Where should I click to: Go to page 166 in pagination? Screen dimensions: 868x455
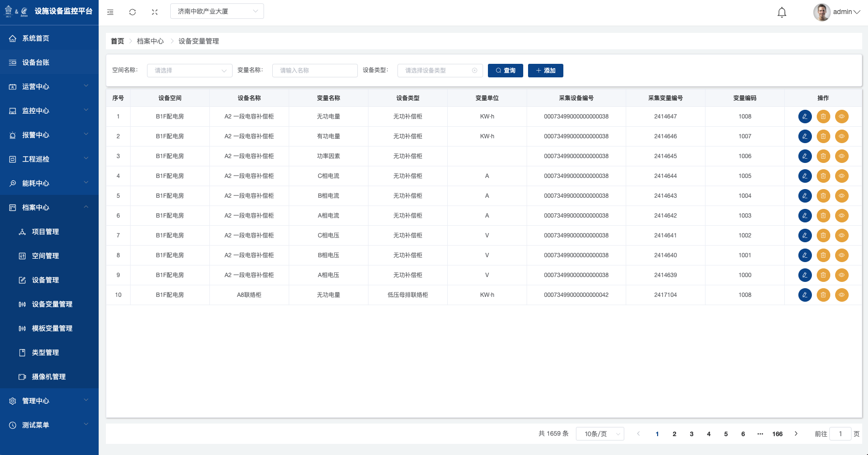click(x=777, y=434)
